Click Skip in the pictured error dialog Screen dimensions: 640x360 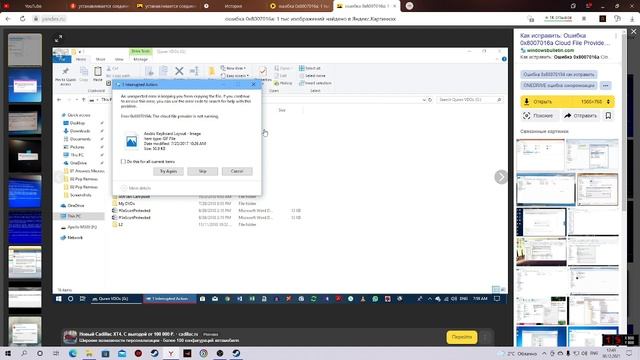pyautogui.click(x=202, y=171)
